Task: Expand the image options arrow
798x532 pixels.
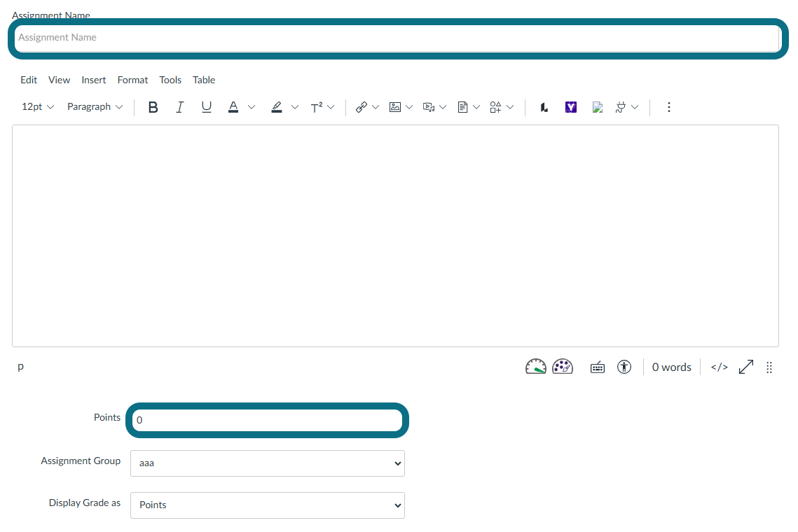Action: click(409, 107)
